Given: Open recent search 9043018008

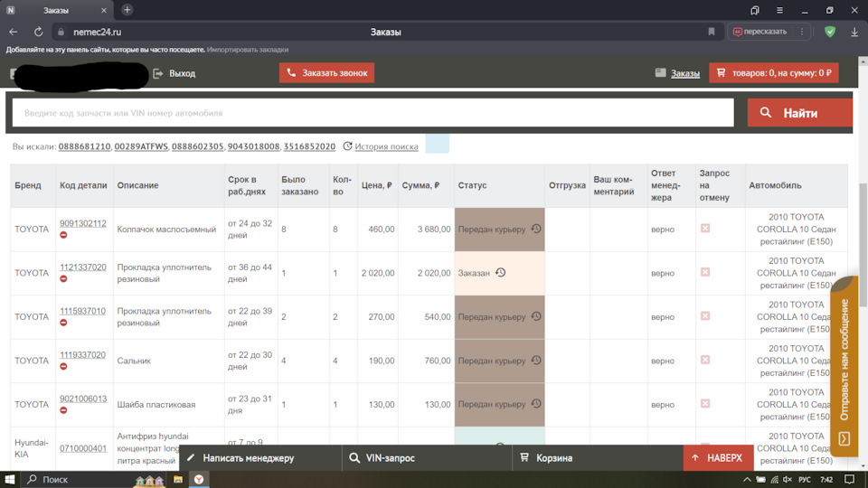Looking at the screenshot, I should (x=253, y=146).
